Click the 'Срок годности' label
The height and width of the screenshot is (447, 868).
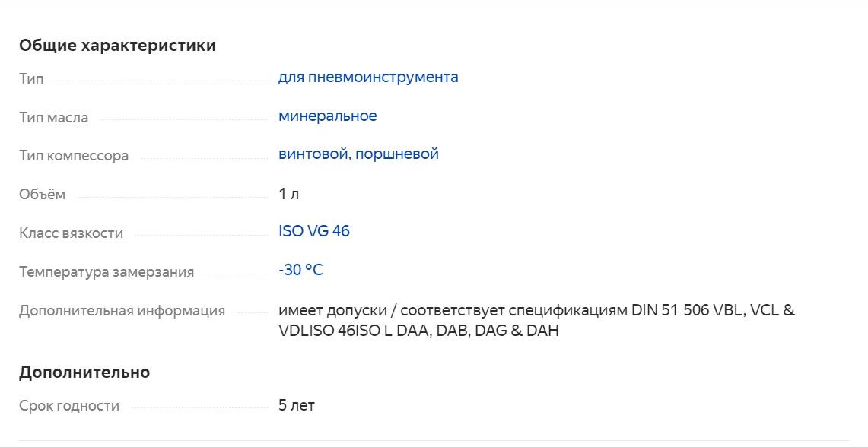pos(69,406)
